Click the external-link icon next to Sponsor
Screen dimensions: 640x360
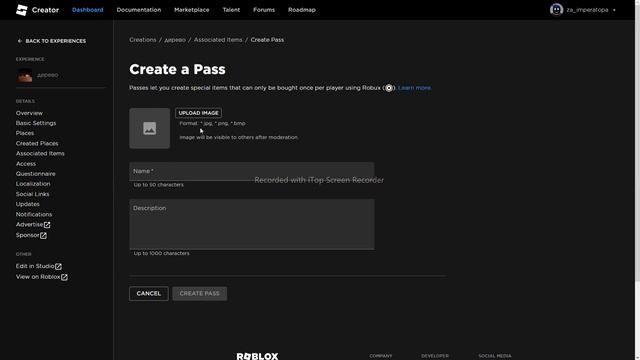coord(43,236)
